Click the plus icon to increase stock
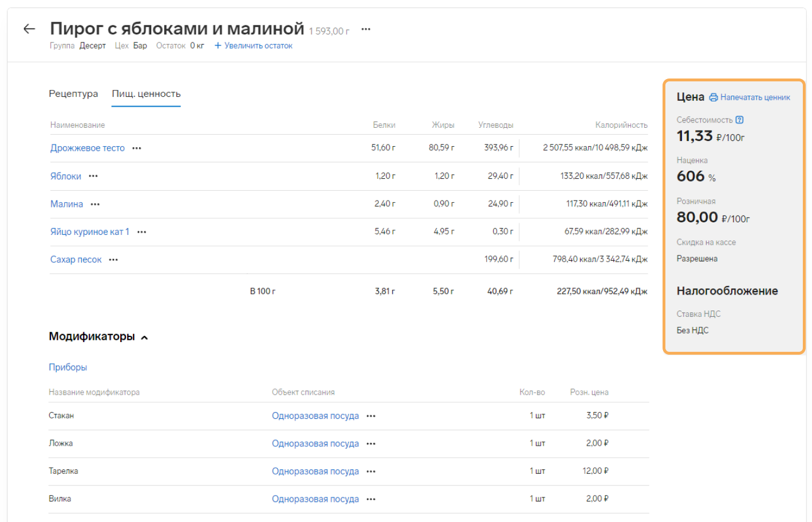 point(218,46)
